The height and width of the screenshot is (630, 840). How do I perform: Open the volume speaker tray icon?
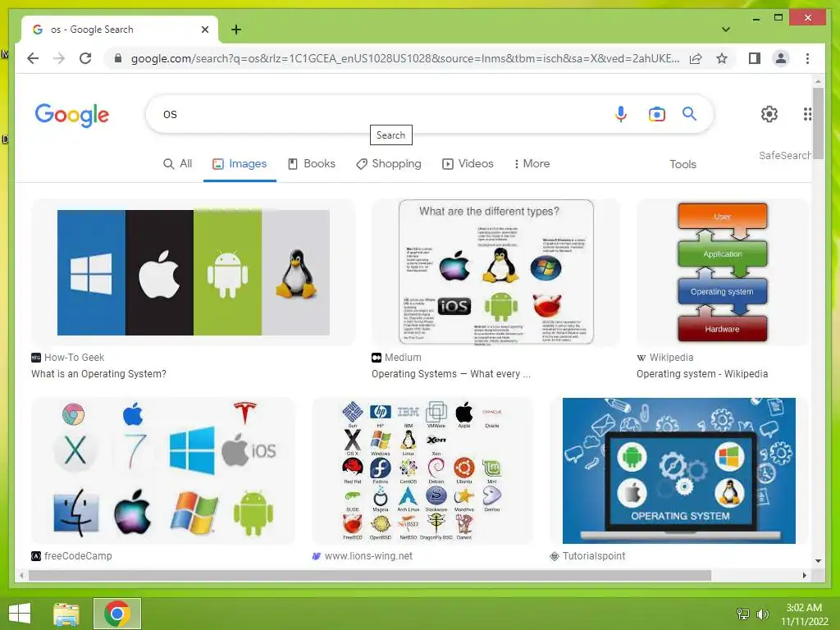[x=762, y=614]
